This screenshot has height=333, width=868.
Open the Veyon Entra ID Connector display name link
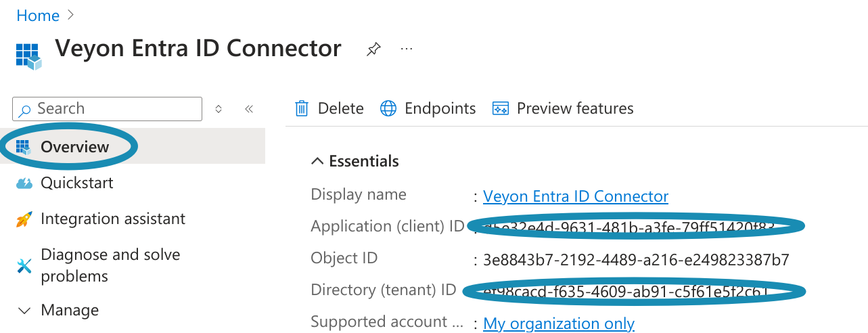(575, 196)
